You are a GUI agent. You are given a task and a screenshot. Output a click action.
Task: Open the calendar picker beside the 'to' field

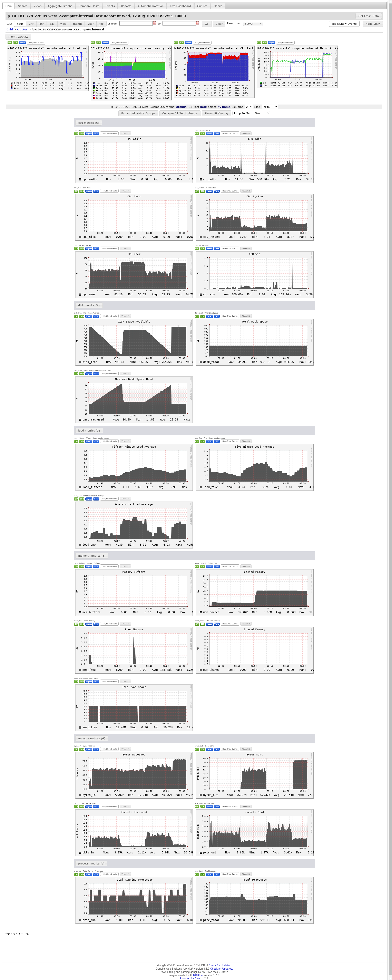point(197,24)
